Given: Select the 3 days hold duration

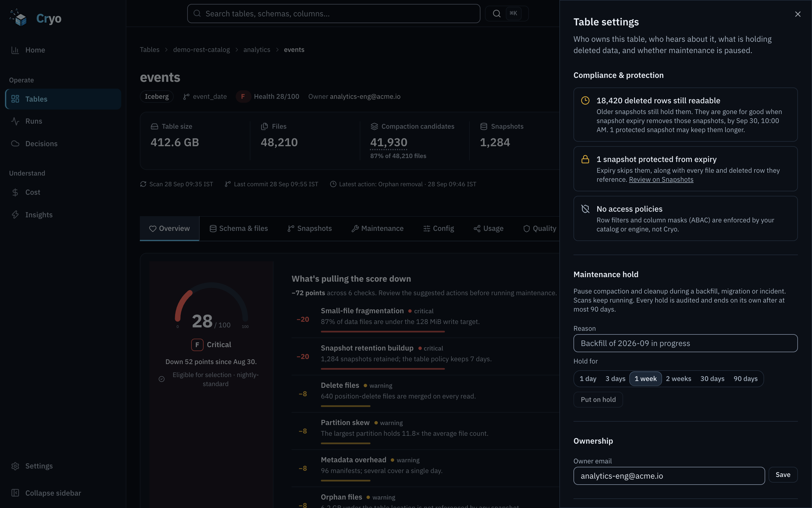Looking at the screenshot, I should coord(615,379).
